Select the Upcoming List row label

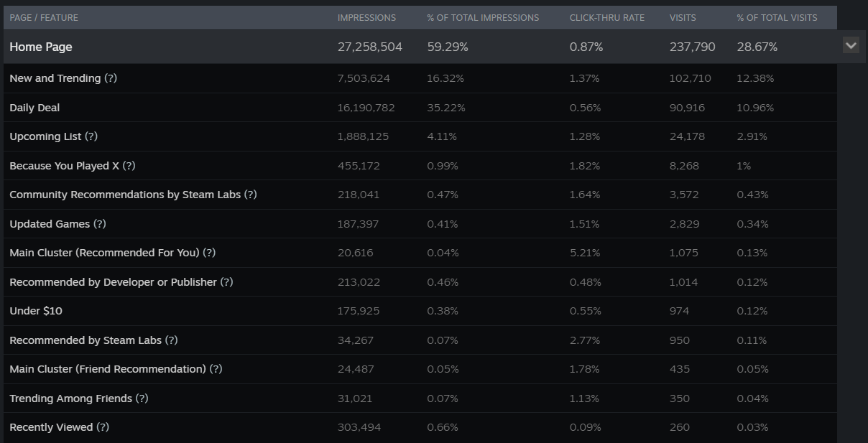(x=45, y=136)
